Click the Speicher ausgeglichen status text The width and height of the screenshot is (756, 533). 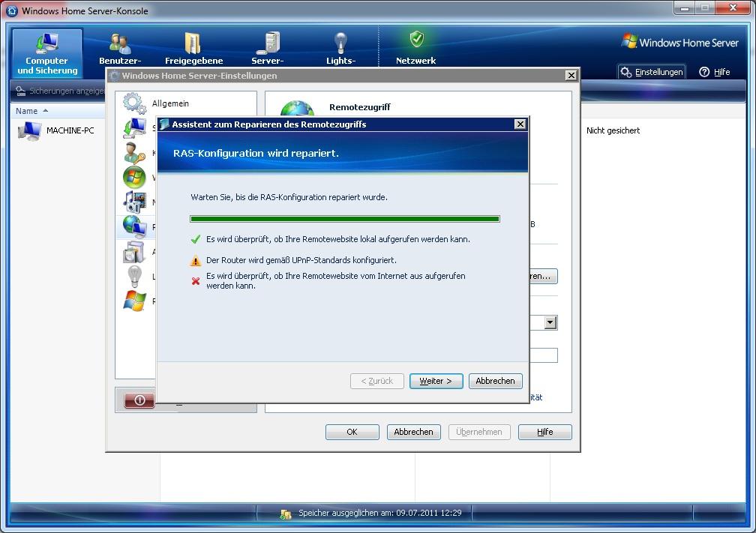click(x=380, y=513)
